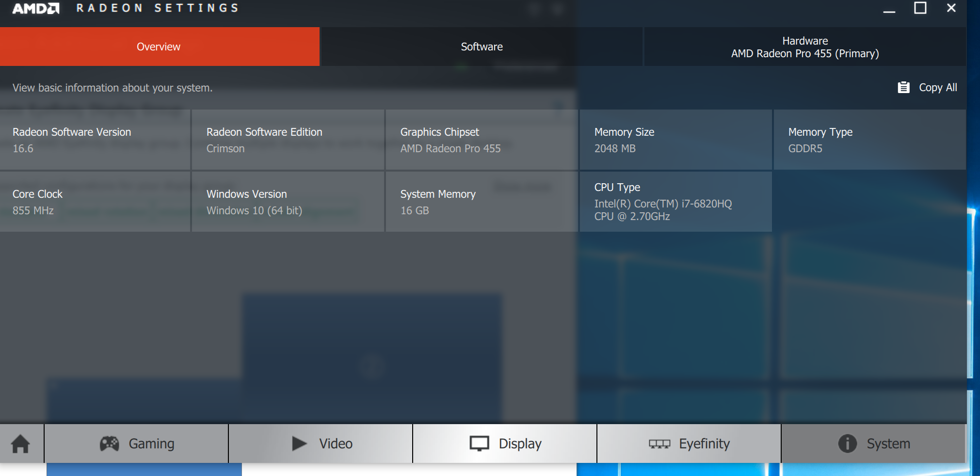Viewport: 980px width, 476px height.
Task: Click the 'View basic information about your system' text
Action: tap(112, 88)
